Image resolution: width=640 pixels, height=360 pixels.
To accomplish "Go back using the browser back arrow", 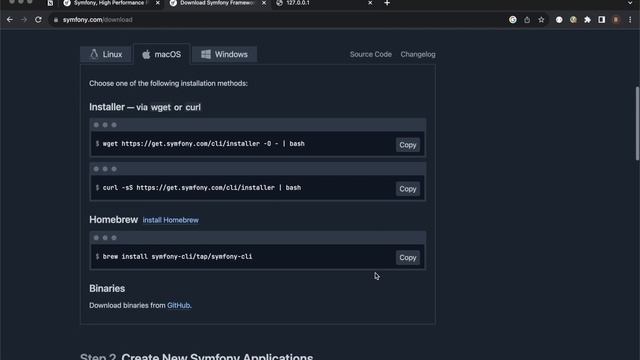I will pos(10,20).
